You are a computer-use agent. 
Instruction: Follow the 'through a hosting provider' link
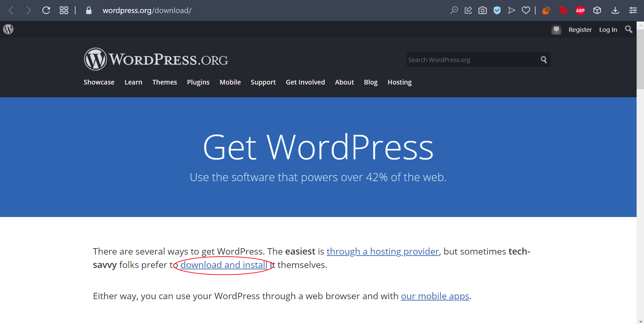[x=382, y=252]
